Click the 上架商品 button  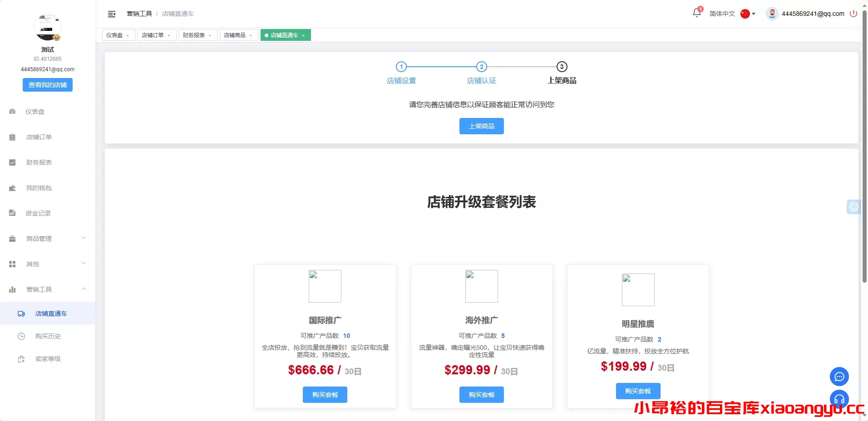point(481,126)
